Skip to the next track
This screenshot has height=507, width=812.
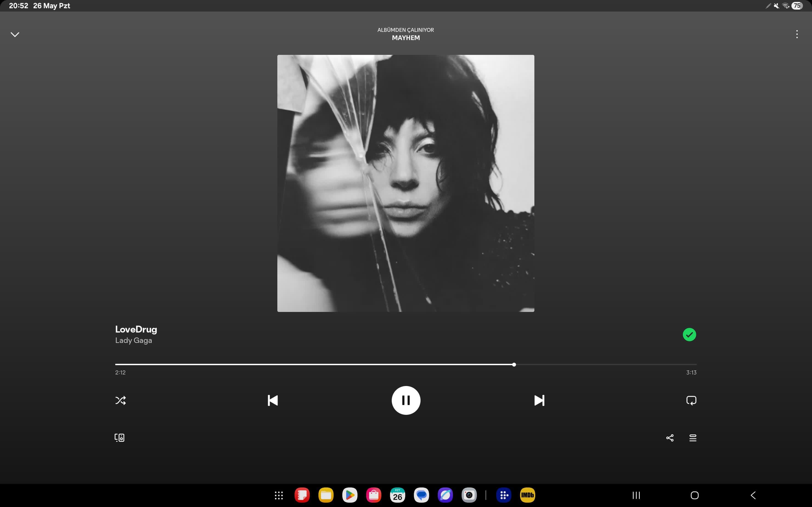point(539,400)
